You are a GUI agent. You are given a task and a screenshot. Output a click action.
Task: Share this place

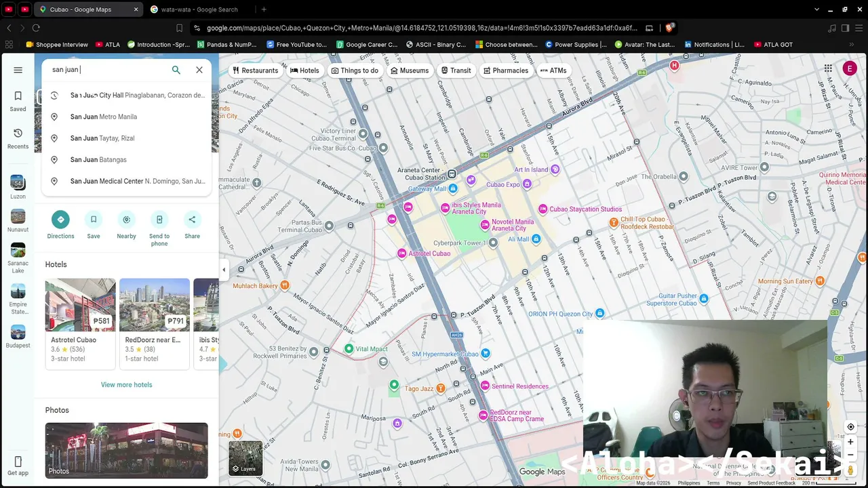tap(192, 225)
